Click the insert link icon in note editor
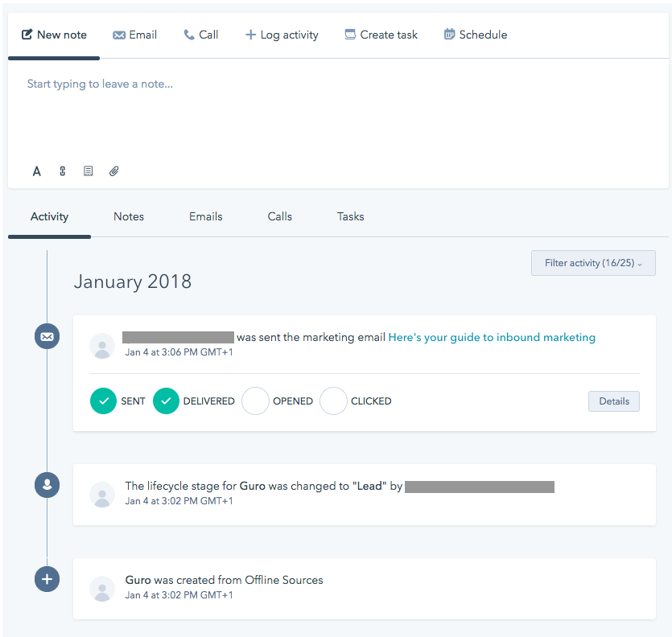 coord(63,171)
